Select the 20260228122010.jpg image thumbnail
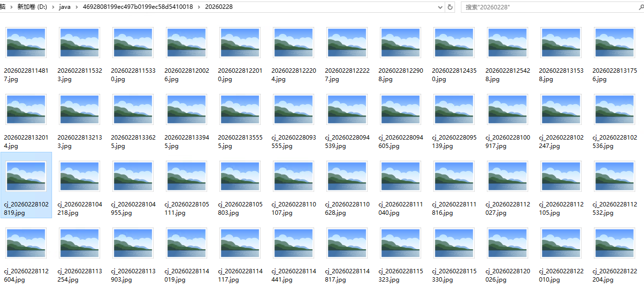Image resolution: width=644 pixels, height=290 pixels. 240,43
